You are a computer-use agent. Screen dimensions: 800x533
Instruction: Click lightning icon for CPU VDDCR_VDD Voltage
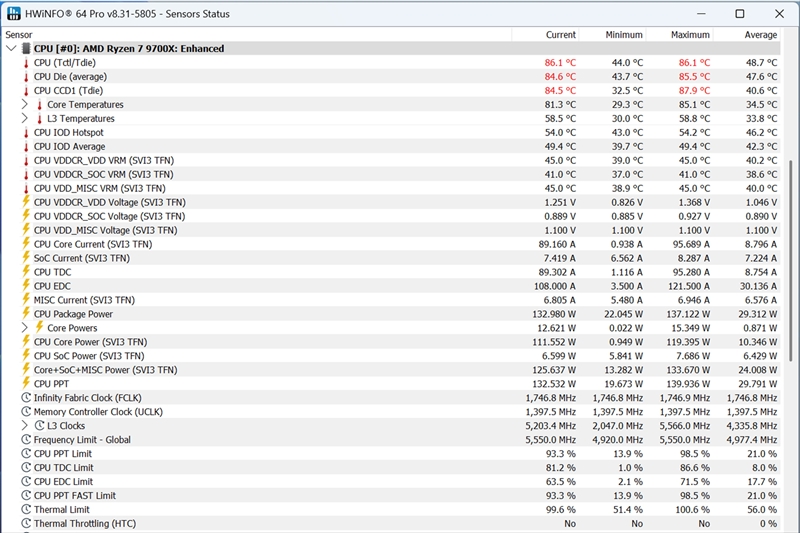tap(26, 202)
